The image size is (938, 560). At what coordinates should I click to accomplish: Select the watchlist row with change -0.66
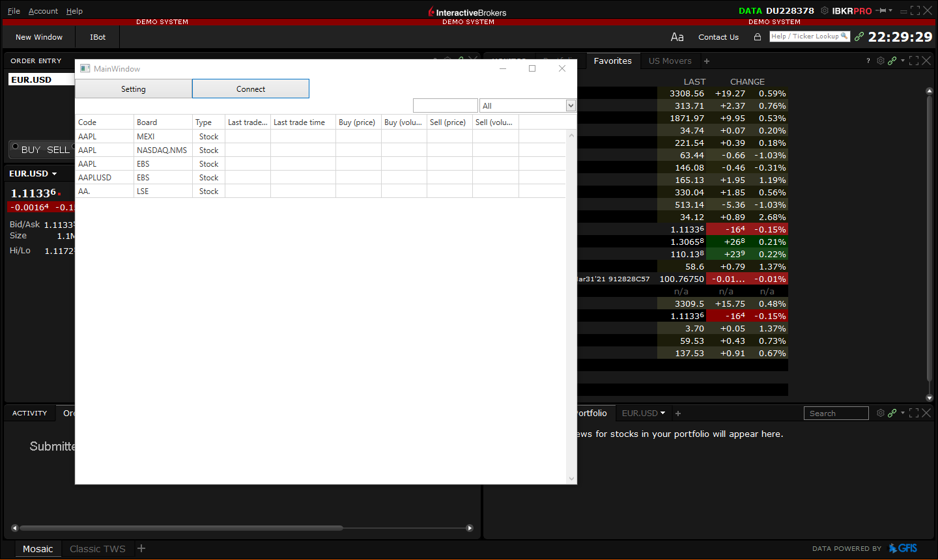683,155
